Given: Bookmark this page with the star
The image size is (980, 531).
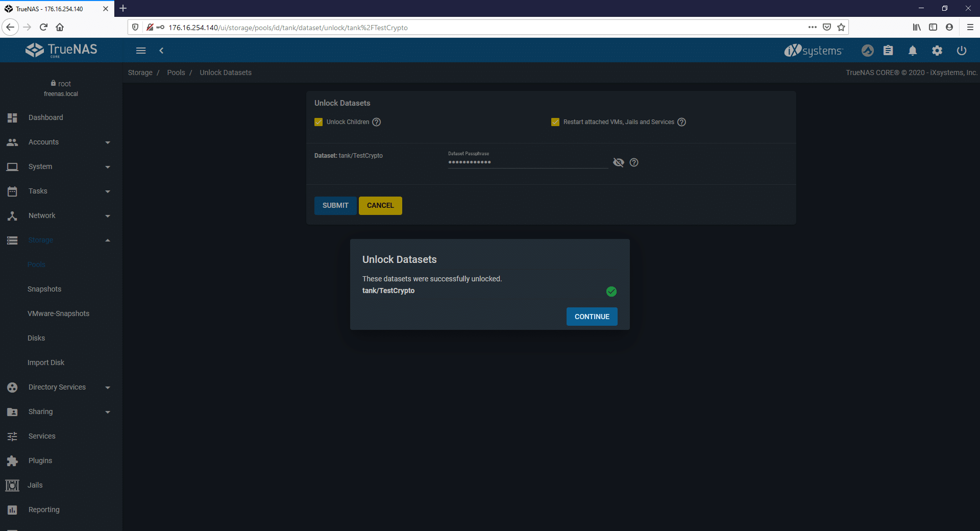Looking at the screenshot, I should coord(841,27).
